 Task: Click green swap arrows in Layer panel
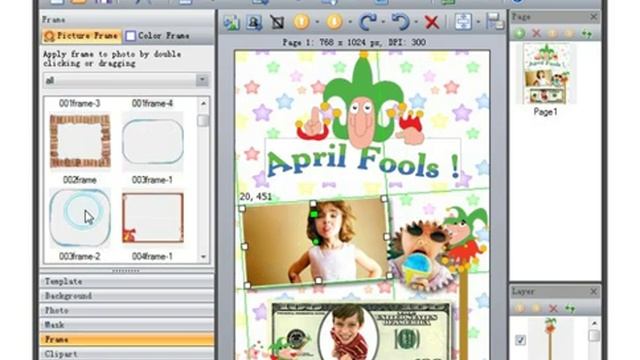(x=570, y=308)
